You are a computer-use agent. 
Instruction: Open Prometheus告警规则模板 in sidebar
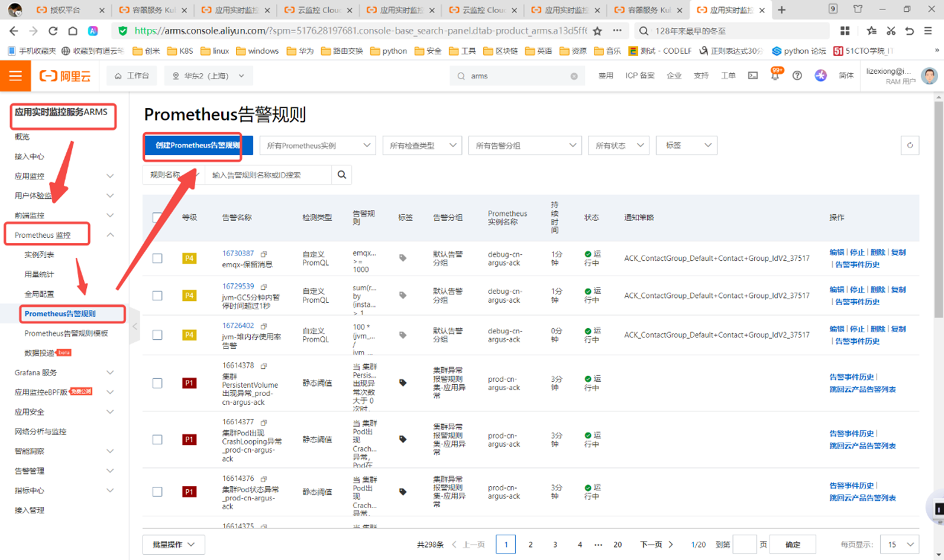66,333
